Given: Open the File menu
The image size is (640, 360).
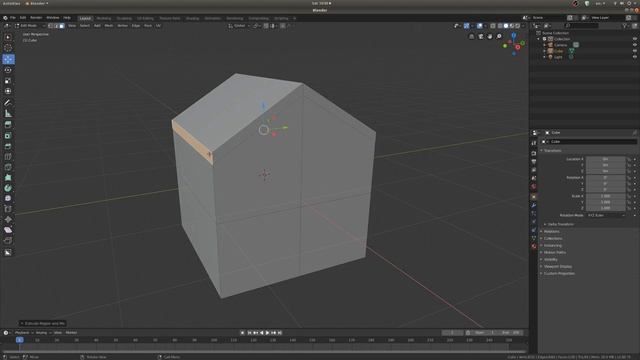Looking at the screenshot, I should 13,18.
